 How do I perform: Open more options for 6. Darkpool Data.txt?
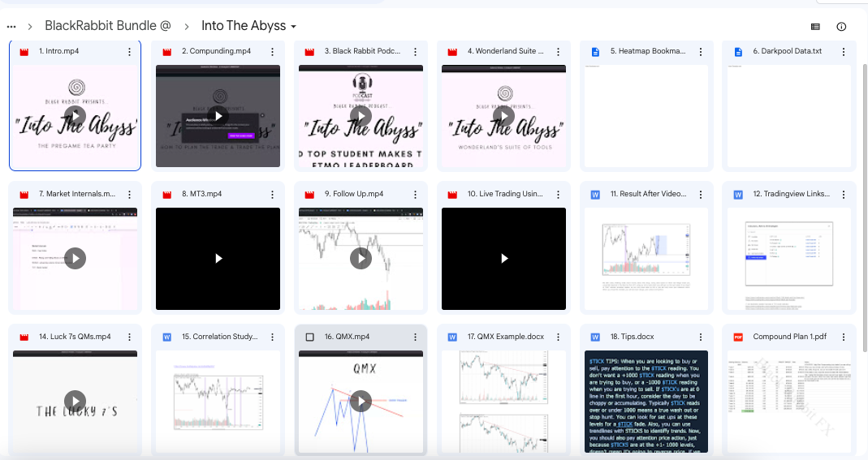click(844, 52)
